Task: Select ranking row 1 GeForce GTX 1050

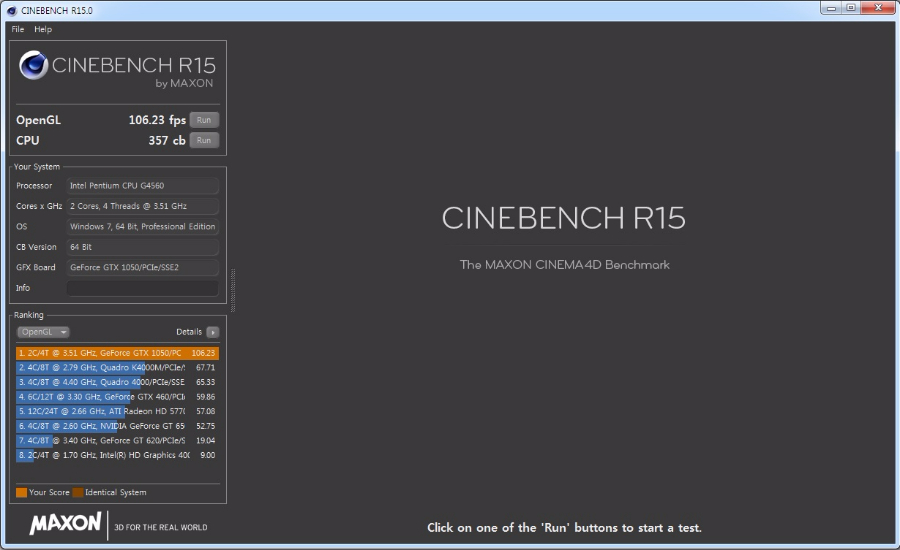Action: tap(118, 353)
